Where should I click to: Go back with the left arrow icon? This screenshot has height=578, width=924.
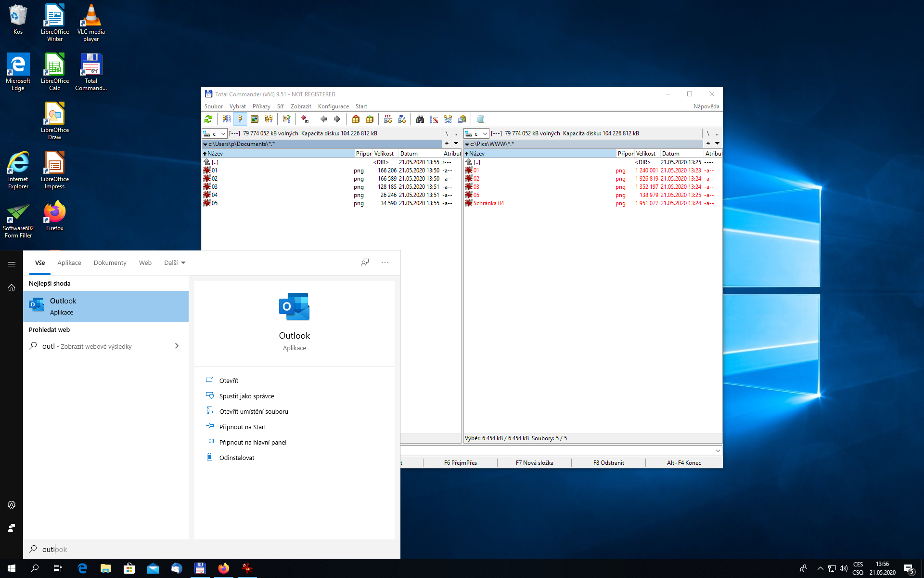323,119
